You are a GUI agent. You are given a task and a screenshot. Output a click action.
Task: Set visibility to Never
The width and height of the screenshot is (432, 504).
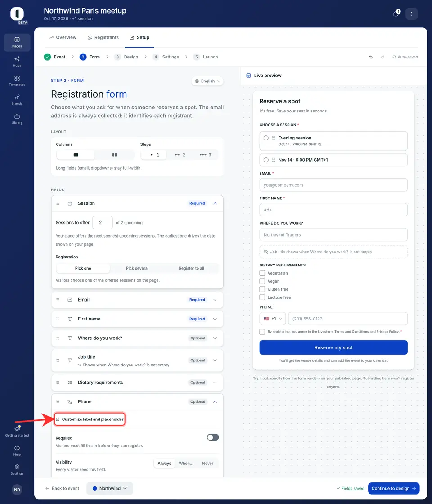[207, 463]
